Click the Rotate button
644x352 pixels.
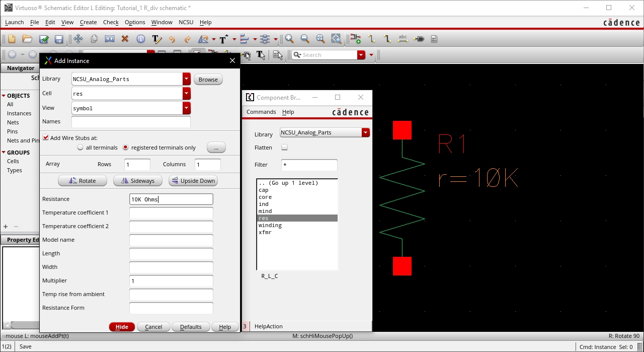[83, 181]
